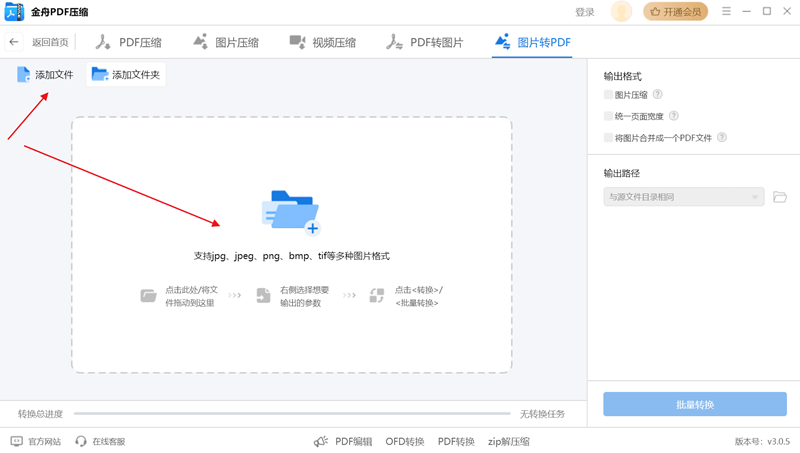Click 添加文件 button

point(45,74)
